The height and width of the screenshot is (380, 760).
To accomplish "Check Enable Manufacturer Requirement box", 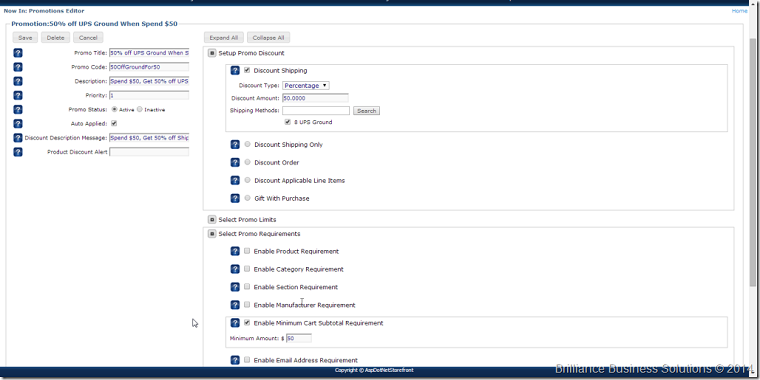I will click(247, 304).
